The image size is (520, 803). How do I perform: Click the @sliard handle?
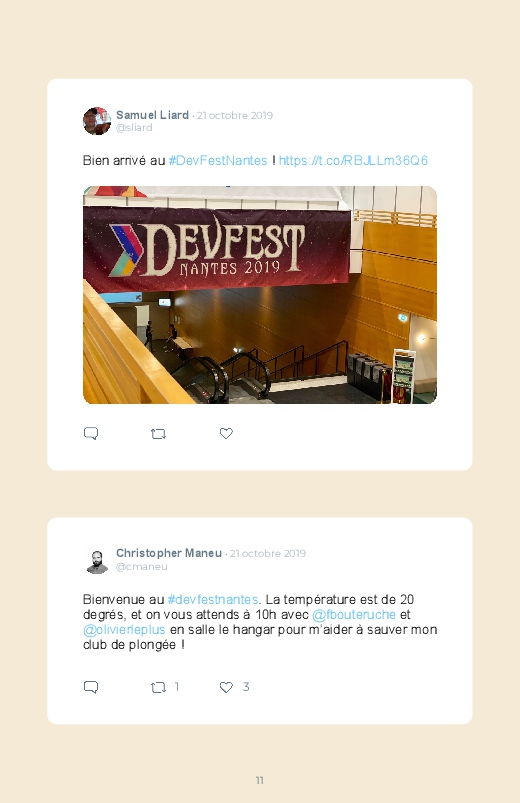(x=134, y=128)
